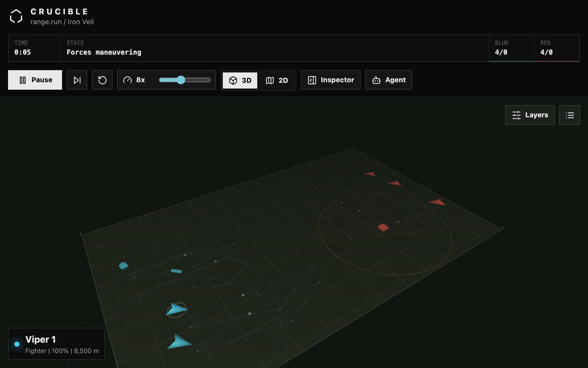Restart the simulation with reset icon

102,80
